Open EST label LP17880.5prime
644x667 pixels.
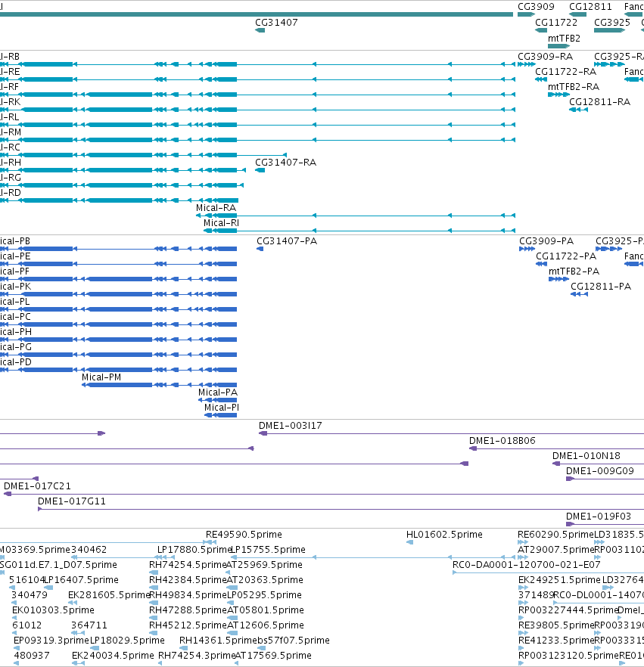(x=194, y=550)
